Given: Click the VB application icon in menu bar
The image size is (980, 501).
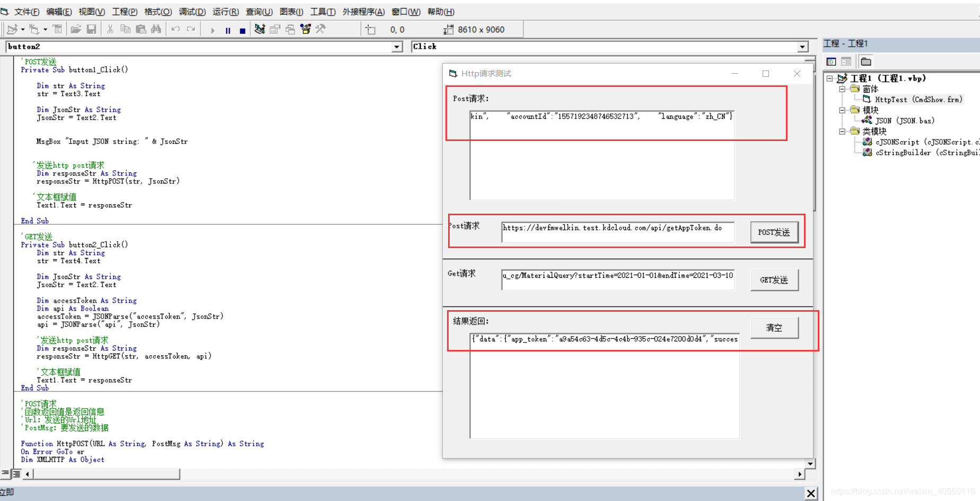Looking at the screenshot, I should point(4,11).
